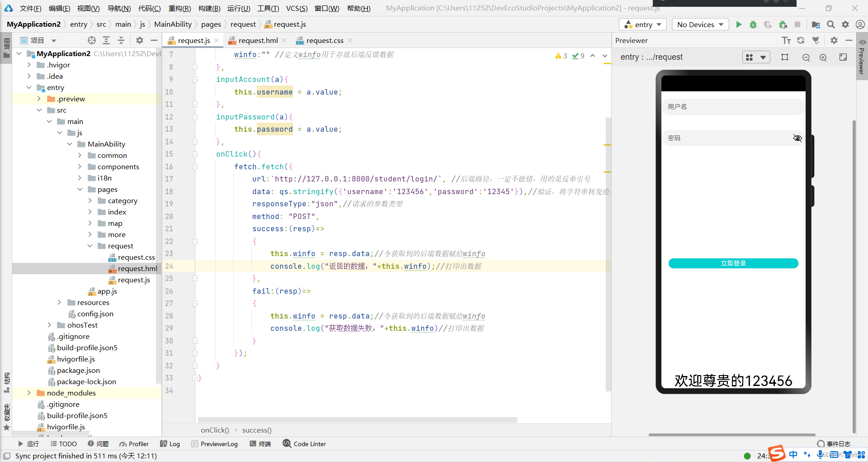The image size is (868, 462).
Task: Toggle fold marker at line 15 onClick
Action: click(195, 154)
